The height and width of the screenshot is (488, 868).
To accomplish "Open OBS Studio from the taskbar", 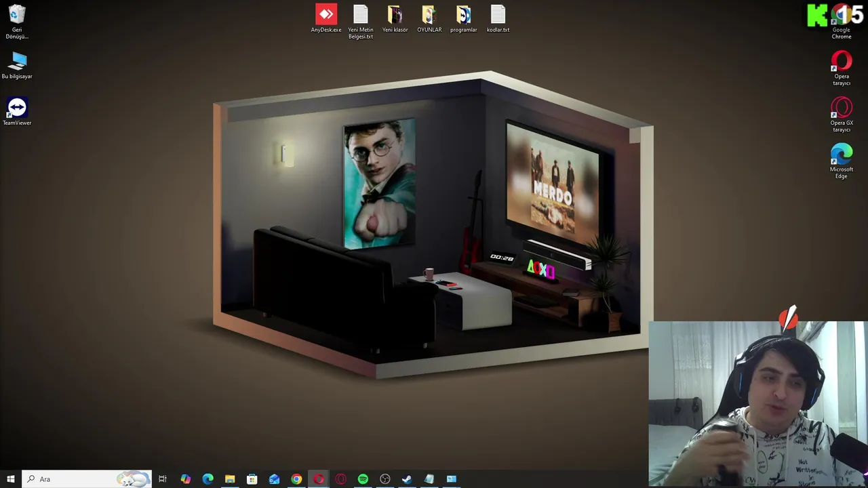I will click(385, 479).
